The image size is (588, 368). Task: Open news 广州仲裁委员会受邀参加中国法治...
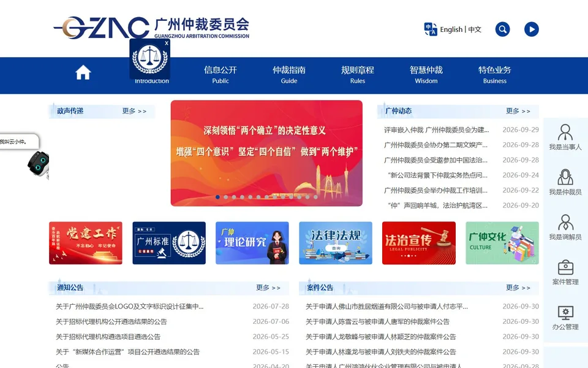click(x=435, y=160)
